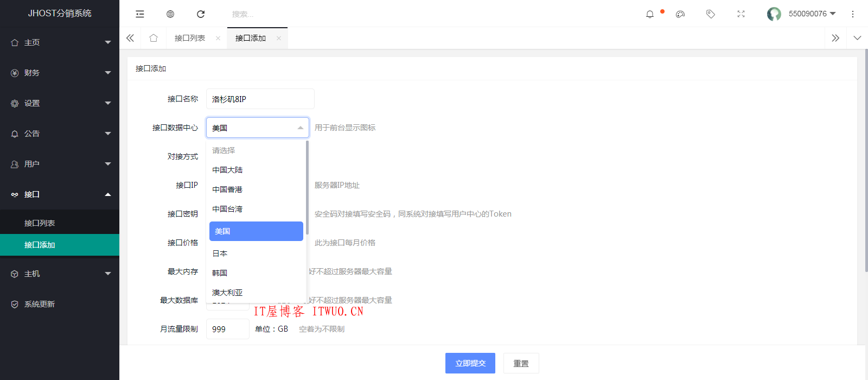The height and width of the screenshot is (380, 868).
Task: Click the 接口 link sidebar icon
Action: tap(15, 194)
